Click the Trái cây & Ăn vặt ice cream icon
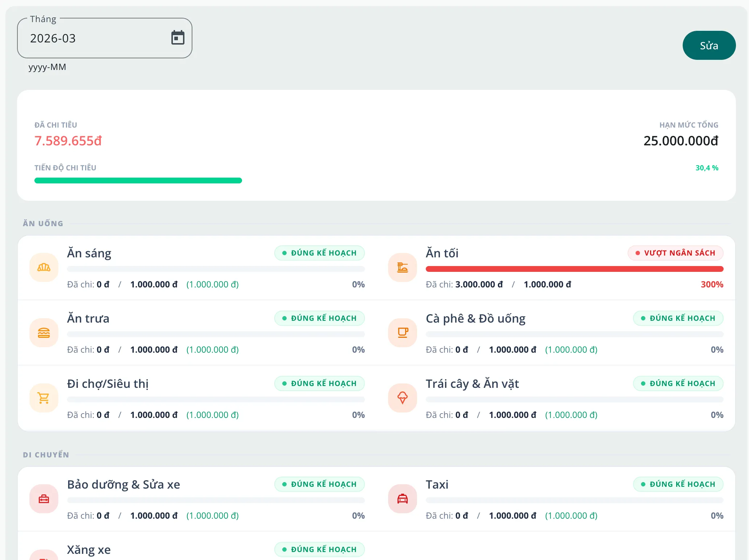749x560 pixels. click(402, 398)
